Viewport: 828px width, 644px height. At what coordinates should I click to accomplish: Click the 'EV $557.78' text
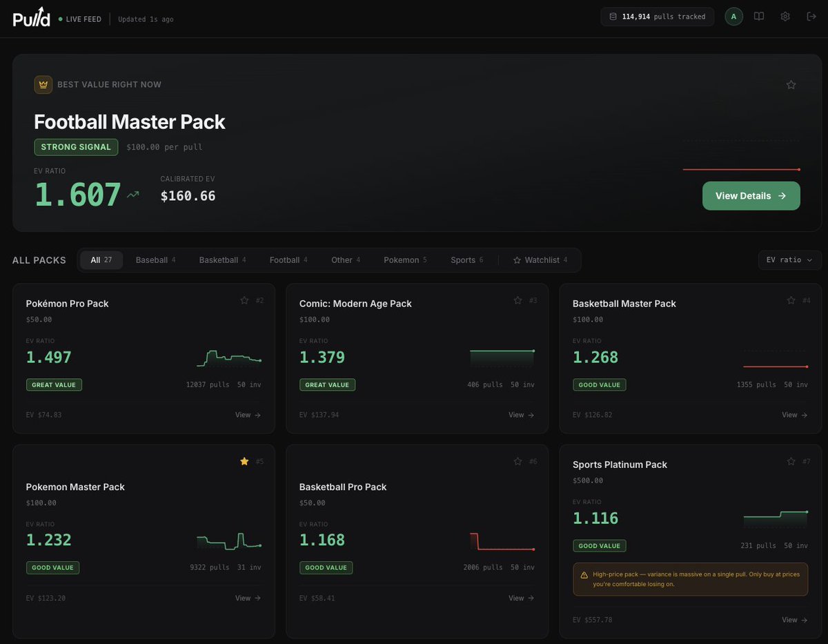[x=592, y=620]
